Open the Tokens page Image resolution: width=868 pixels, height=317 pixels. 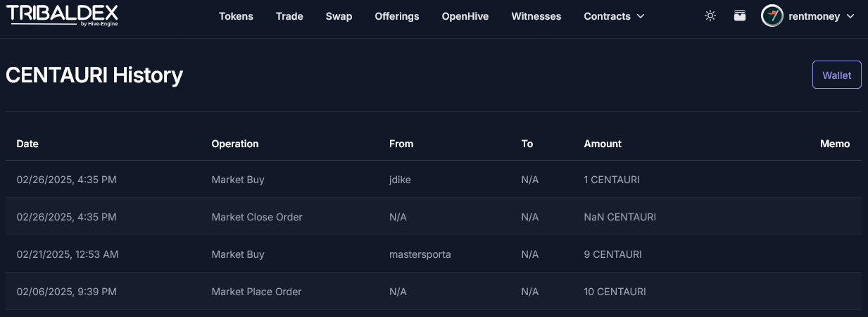[x=236, y=16]
